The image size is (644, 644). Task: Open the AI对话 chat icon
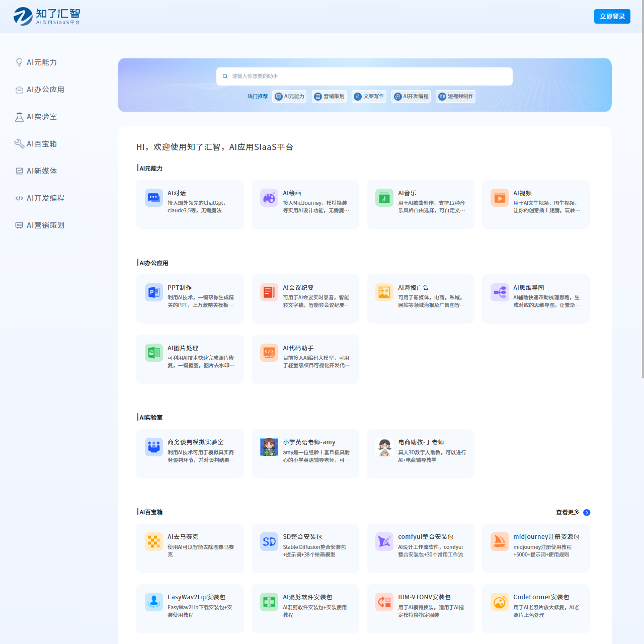tap(153, 198)
